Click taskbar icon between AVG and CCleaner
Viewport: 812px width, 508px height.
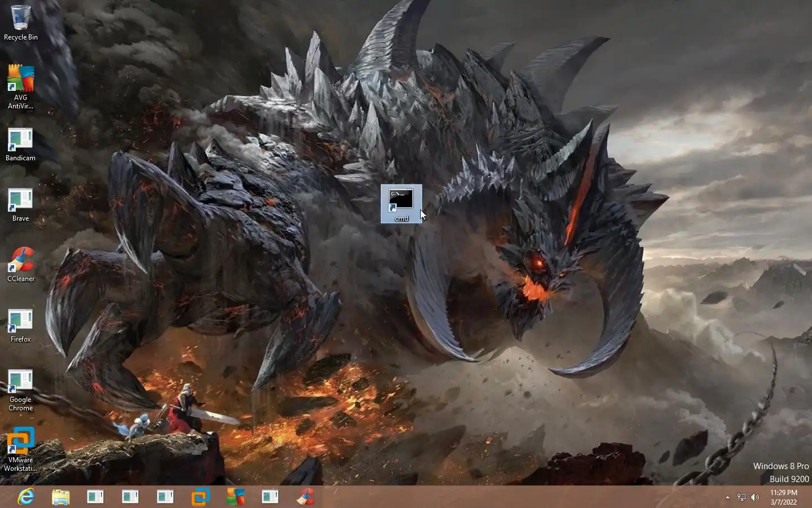coord(270,497)
